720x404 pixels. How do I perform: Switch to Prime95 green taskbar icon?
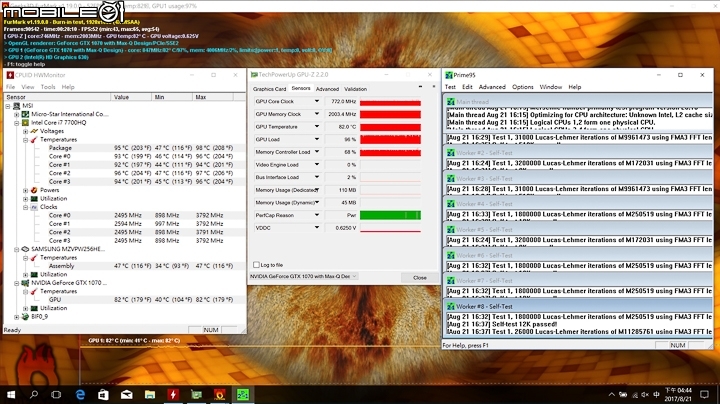point(243,394)
